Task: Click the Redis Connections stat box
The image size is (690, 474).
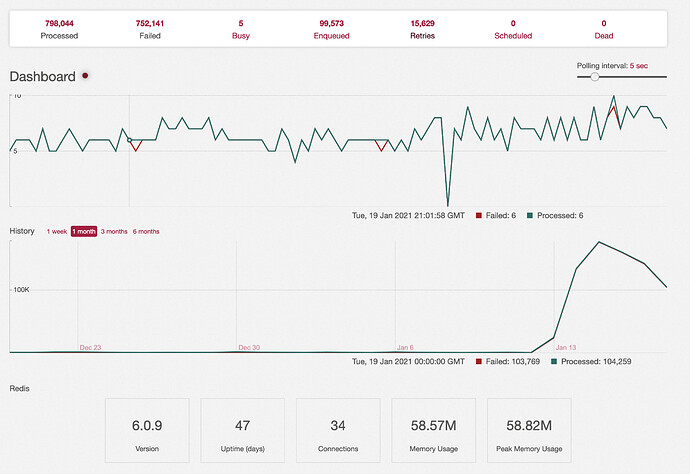Action: coord(338,430)
